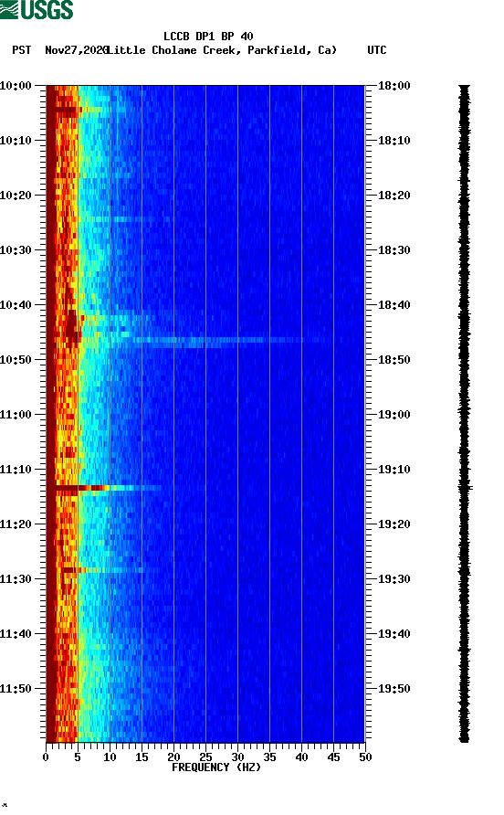
Task: Click the seismogram spike near 19:13 UTC
Action: pos(466,488)
